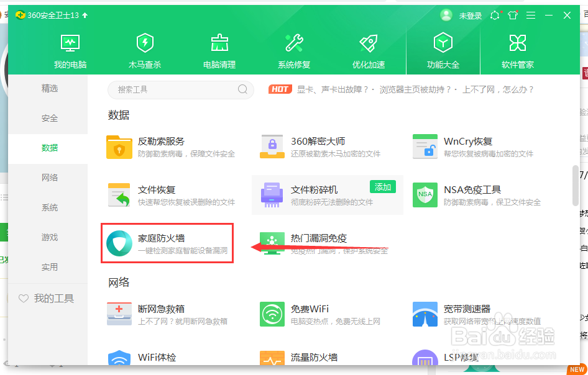Open LSP修复 purple icon
The image size is (588, 375).
(425, 358)
